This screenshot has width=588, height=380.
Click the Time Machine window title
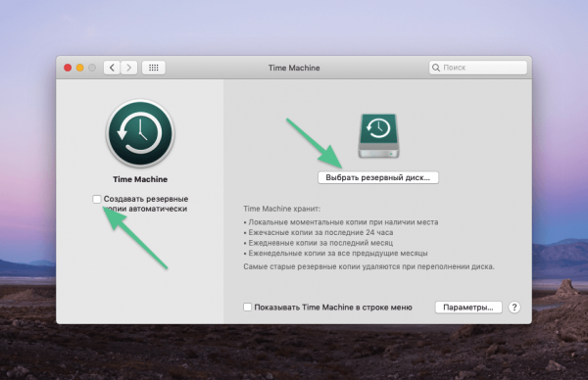coord(294,68)
